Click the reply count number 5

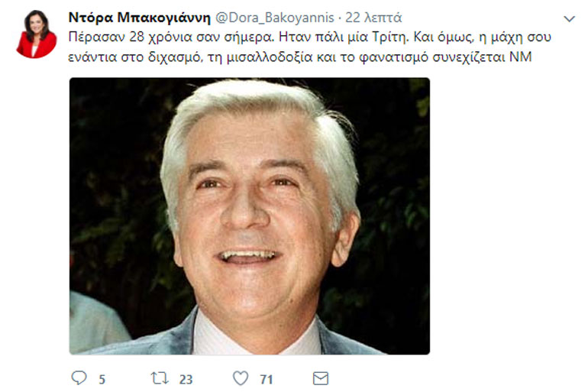(102, 380)
